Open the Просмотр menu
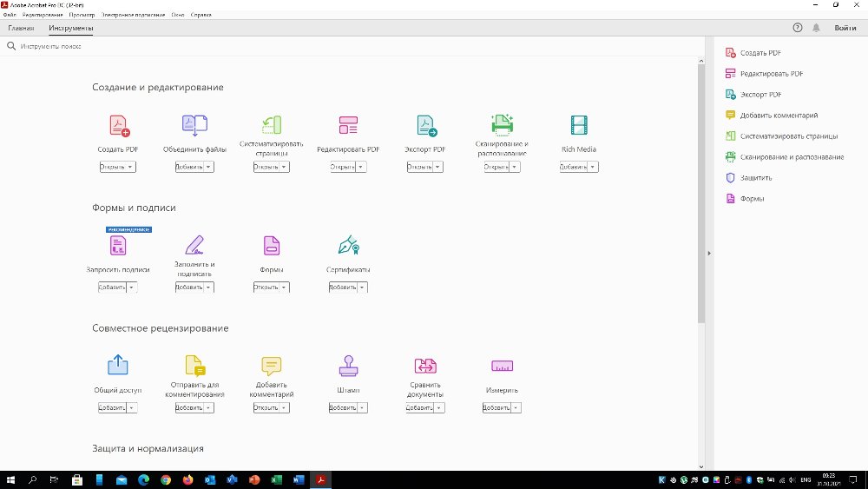 [x=82, y=15]
